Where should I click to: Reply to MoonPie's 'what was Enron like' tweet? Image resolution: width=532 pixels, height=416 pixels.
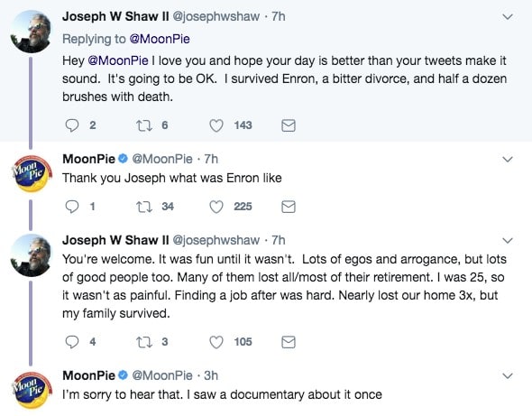tap(71, 207)
